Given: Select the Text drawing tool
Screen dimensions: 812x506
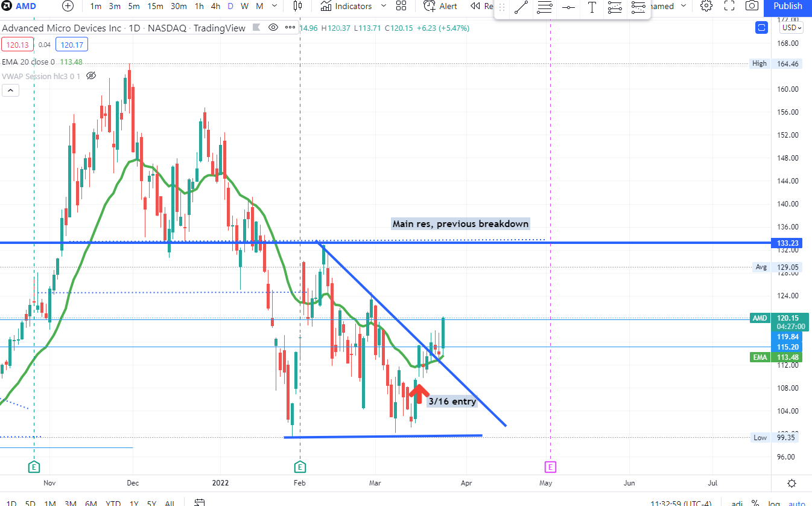Looking at the screenshot, I should [x=592, y=8].
